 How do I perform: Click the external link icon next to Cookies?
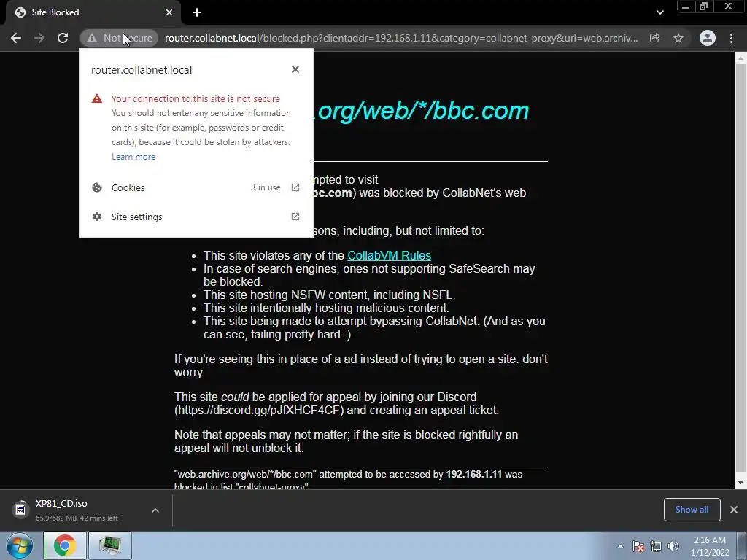point(295,187)
